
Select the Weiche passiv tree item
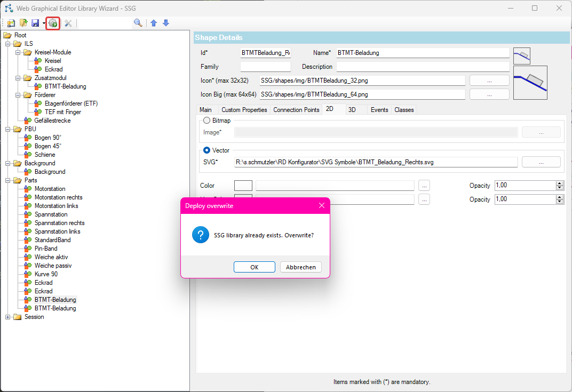[x=53, y=266]
